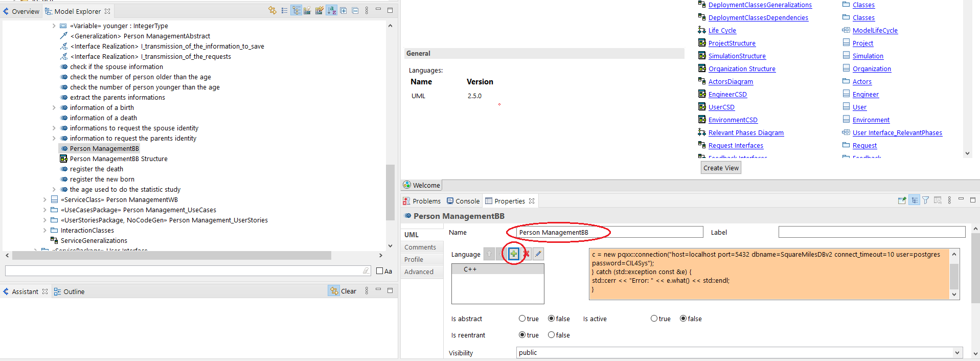Set Is active to true
980x361 pixels.
(x=654, y=319)
